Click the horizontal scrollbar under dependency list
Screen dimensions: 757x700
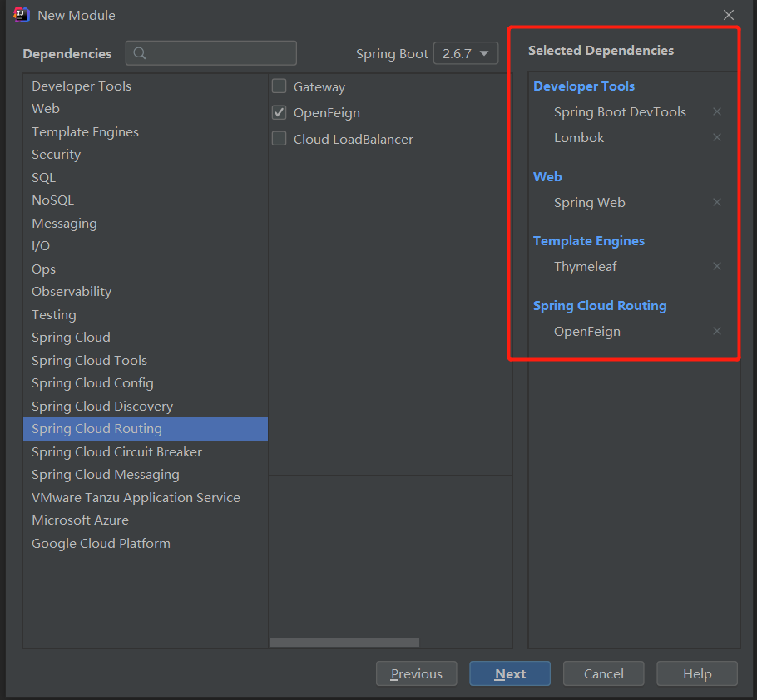coord(344,643)
